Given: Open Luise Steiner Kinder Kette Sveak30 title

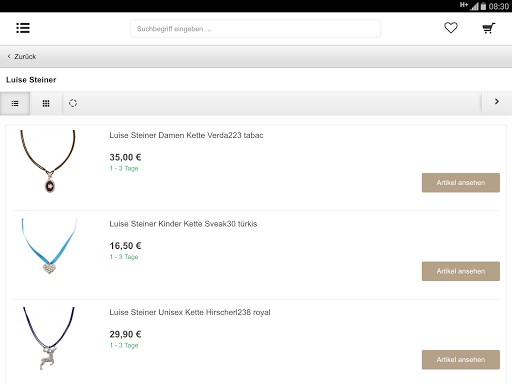Looking at the screenshot, I should click(183, 224).
